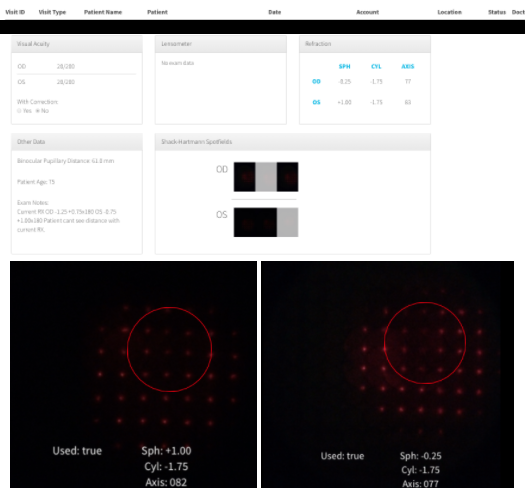Click the OD row label in Refraction

click(316, 81)
